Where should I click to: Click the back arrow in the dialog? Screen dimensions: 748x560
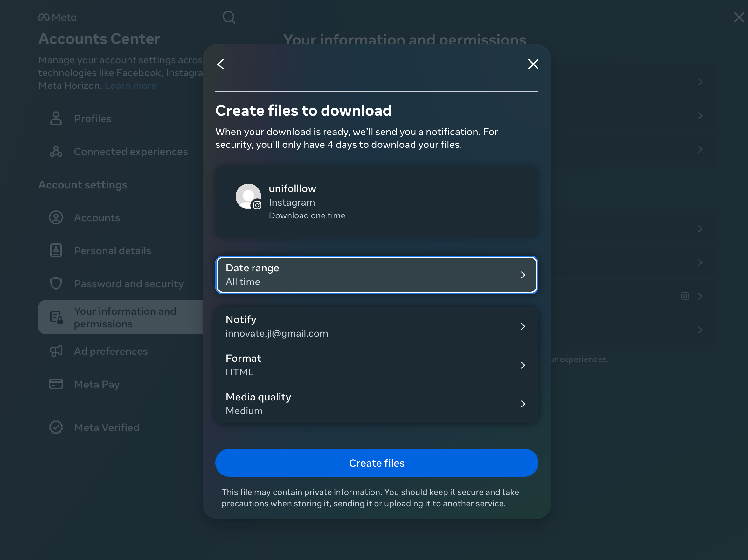click(x=220, y=64)
